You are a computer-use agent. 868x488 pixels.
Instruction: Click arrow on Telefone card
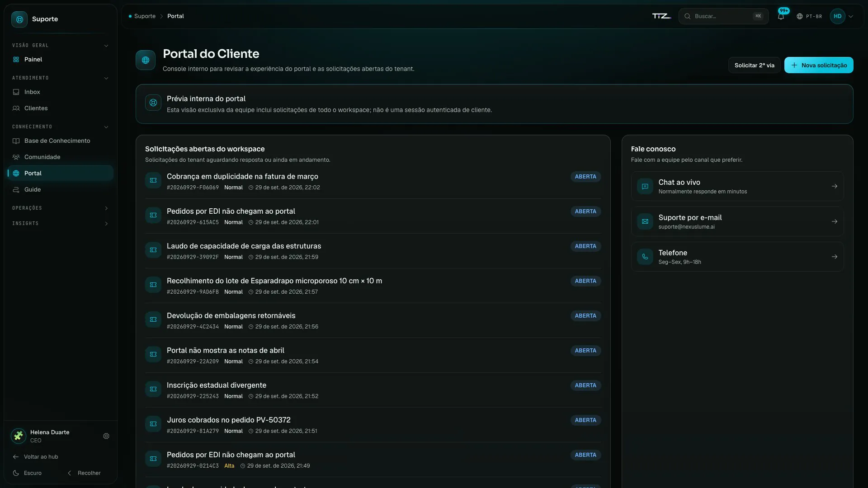(835, 257)
